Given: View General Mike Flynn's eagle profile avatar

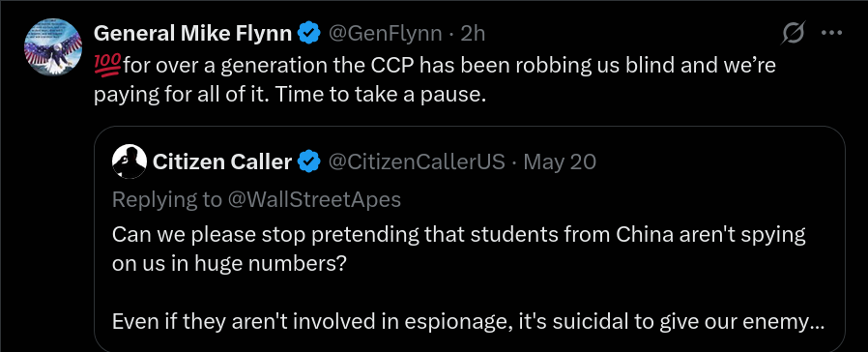Looking at the screenshot, I should point(53,47).
